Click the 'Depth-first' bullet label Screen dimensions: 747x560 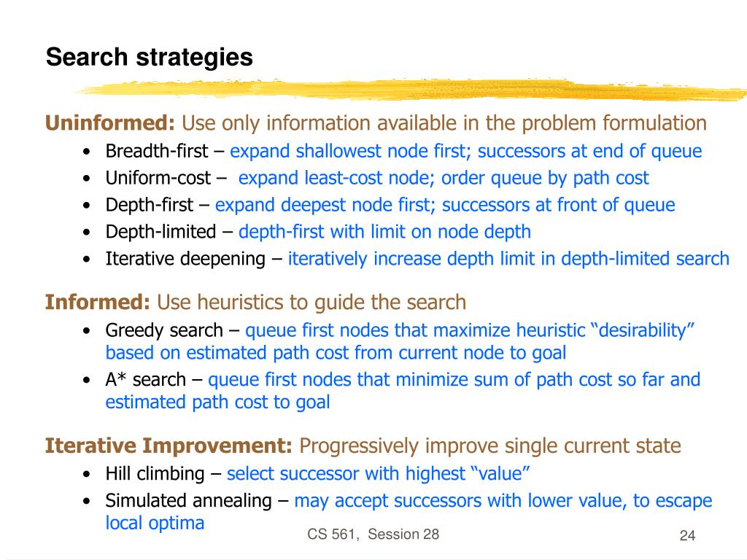point(149,205)
